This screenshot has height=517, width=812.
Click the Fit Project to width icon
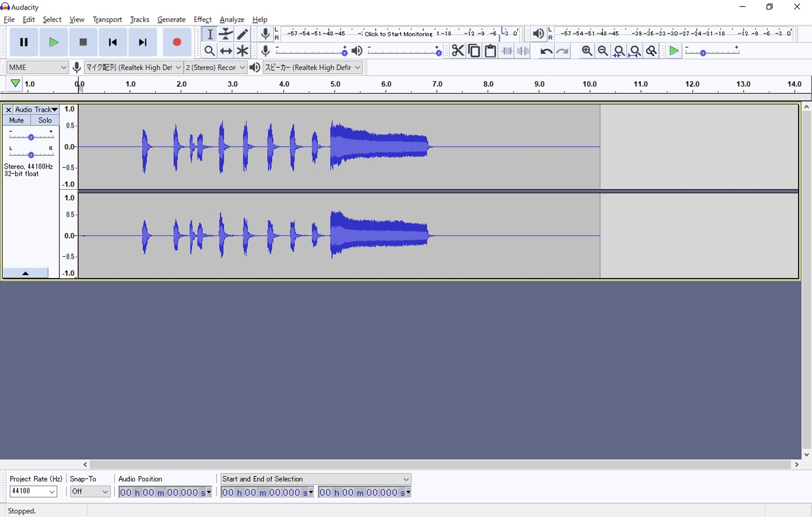tap(635, 51)
